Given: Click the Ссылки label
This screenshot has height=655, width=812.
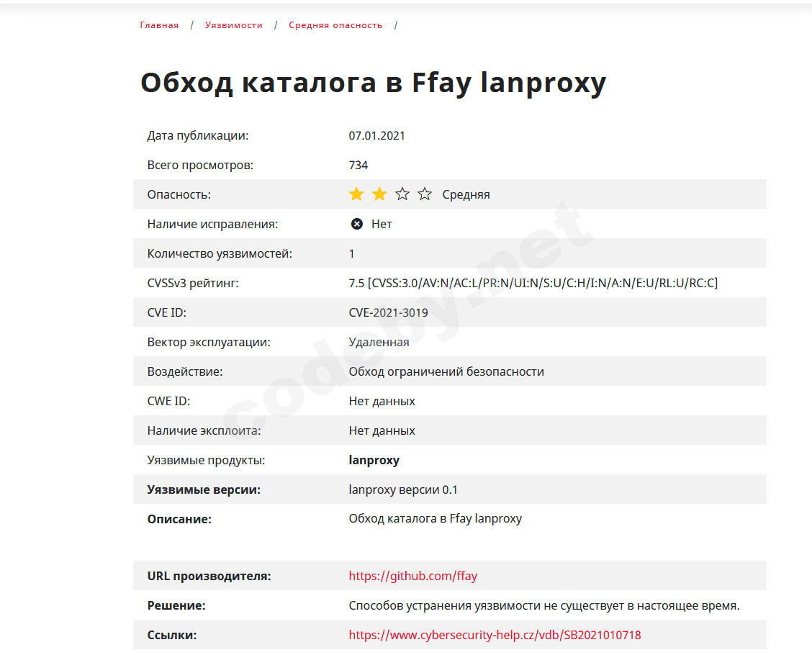Looking at the screenshot, I should (x=171, y=635).
